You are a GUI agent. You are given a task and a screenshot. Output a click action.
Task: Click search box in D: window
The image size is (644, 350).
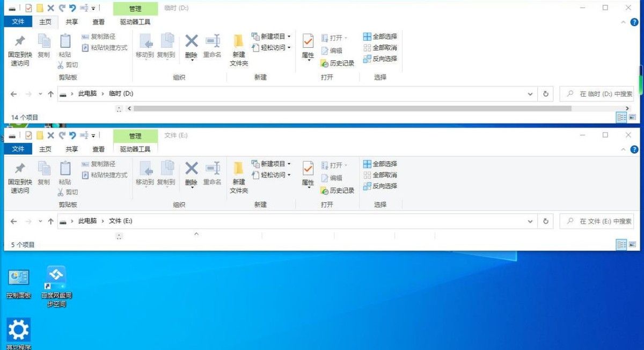[597, 94]
